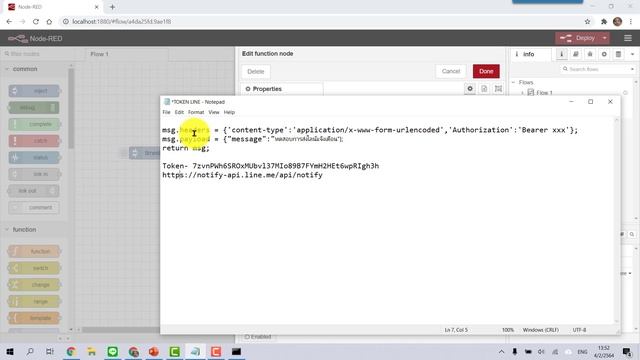Switch to the Flow 1 workspace tab

(127, 54)
